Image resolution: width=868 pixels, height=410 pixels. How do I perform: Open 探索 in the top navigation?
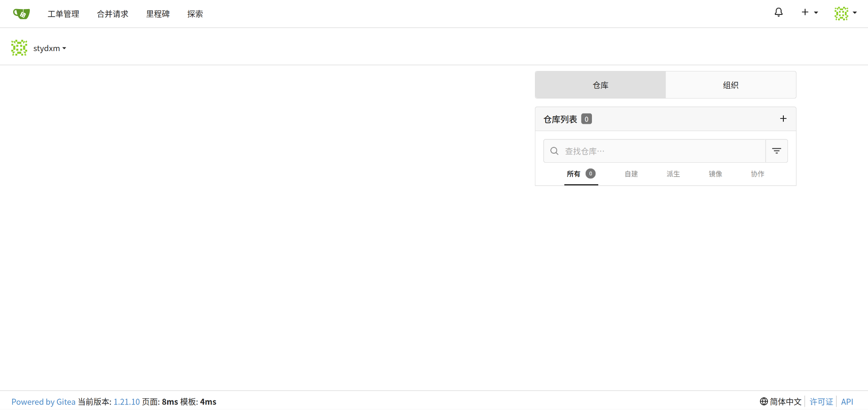click(195, 14)
